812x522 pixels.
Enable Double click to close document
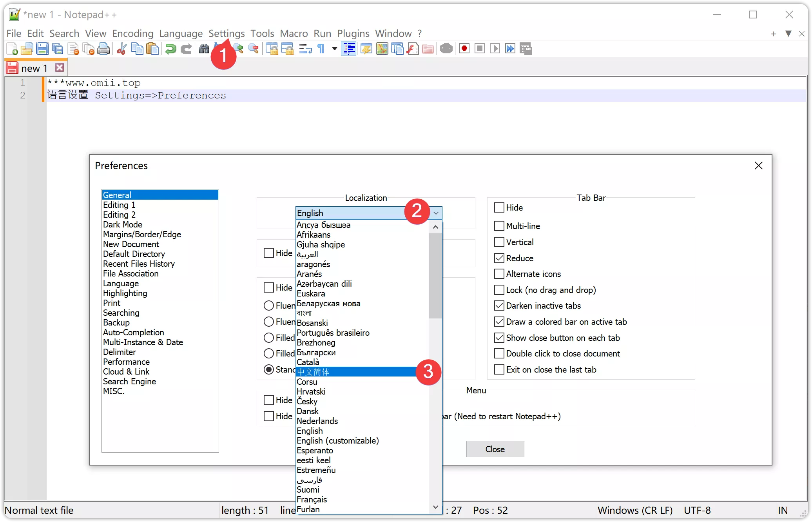499,353
